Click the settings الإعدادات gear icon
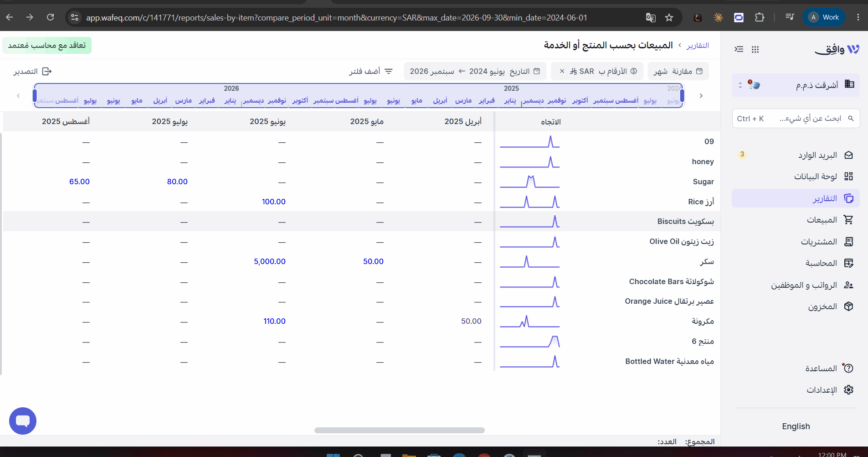The width and height of the screenshot is (868, 457). click(x=848, y=390)
